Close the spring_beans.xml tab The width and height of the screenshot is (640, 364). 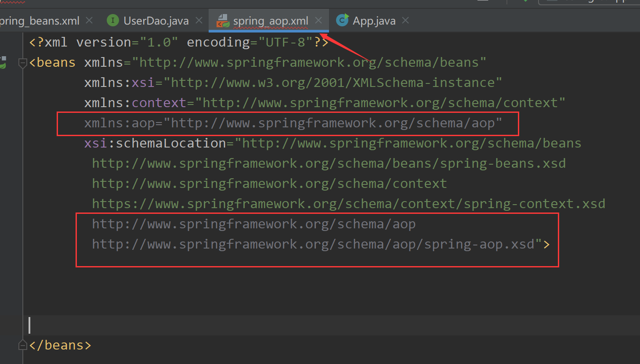[90, 20]
